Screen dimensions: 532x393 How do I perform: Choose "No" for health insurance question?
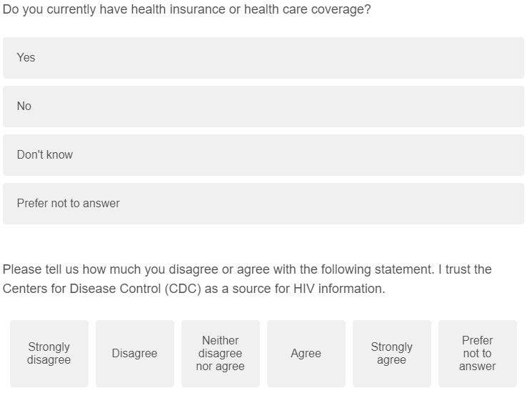263,106
